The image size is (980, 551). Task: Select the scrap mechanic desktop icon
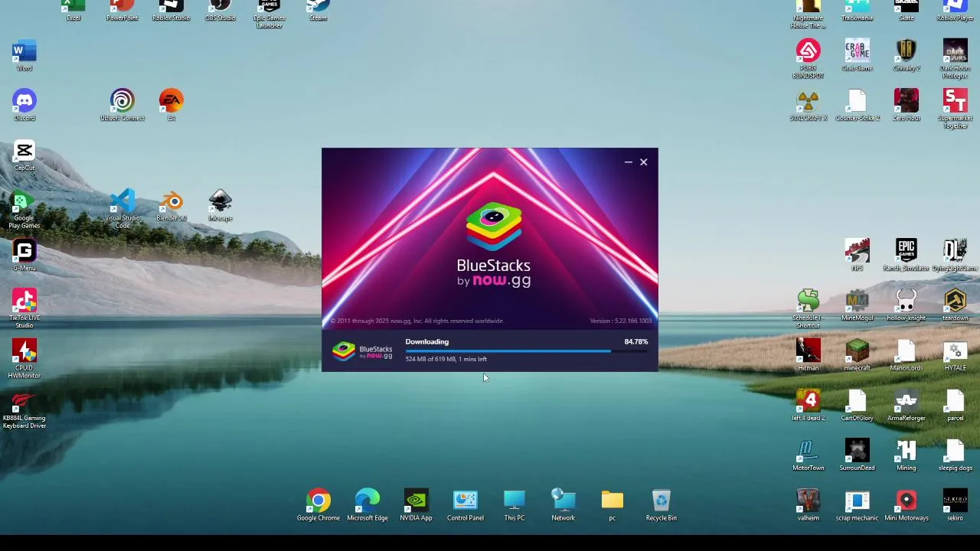coord(857,506)
